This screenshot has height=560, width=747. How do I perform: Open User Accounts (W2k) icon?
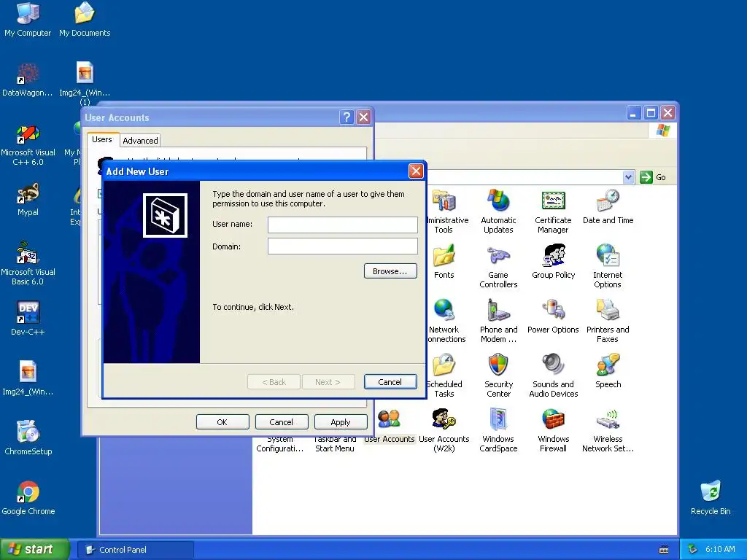pos(444,430)
